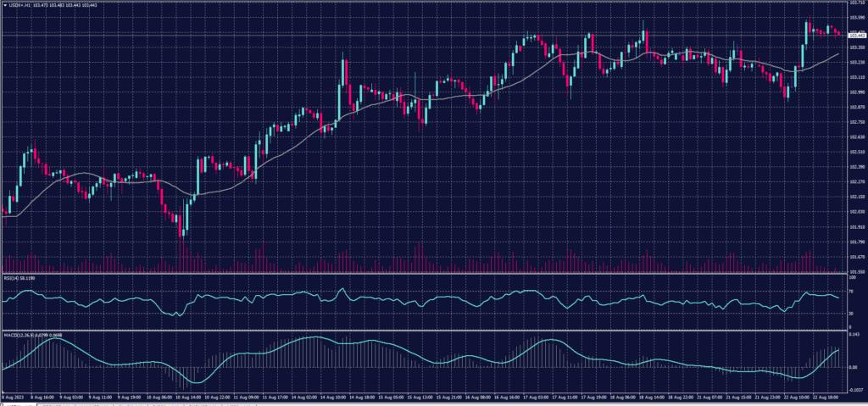Click the 102.990 label on price axis
This screenshot has height=406, width=868.
coord(856,92)
